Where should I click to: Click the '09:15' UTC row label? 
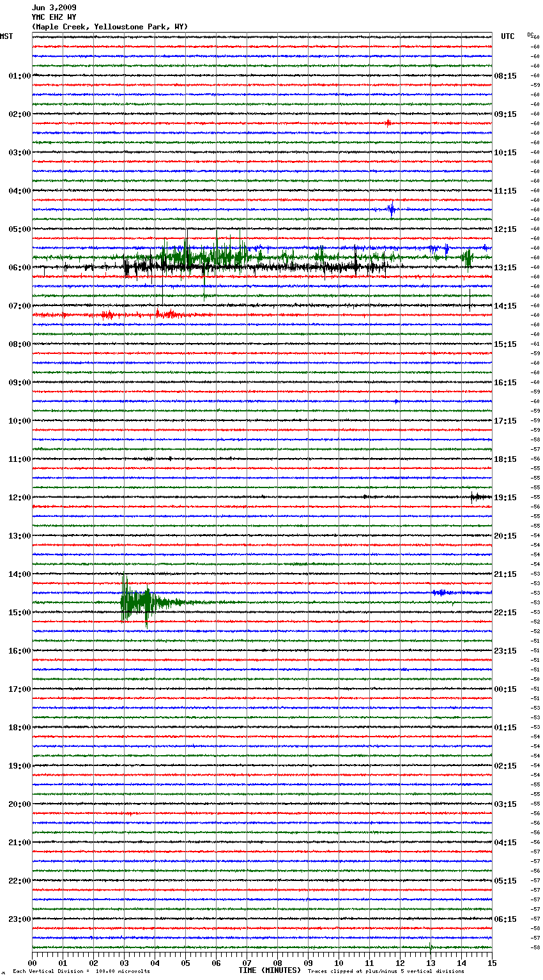pos(505,114)
